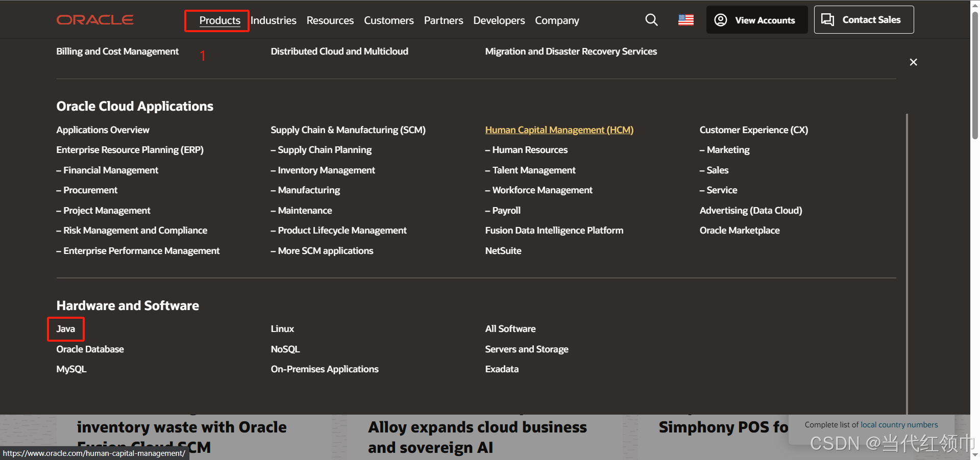Image resolution: width=980 pixels, height=460 pixels.
Task: Open Oracle Database link
Action: 90,349
